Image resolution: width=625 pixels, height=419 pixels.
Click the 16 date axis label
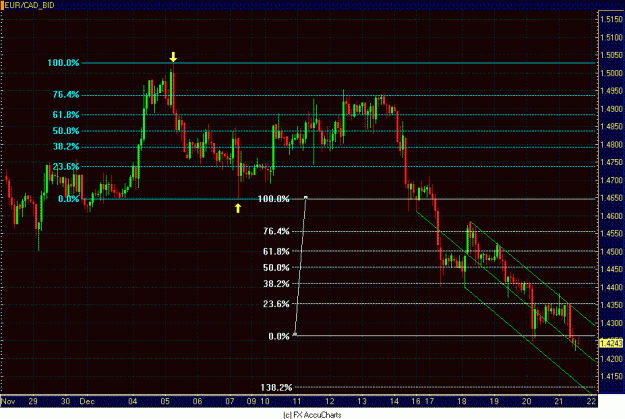point(416,401)
